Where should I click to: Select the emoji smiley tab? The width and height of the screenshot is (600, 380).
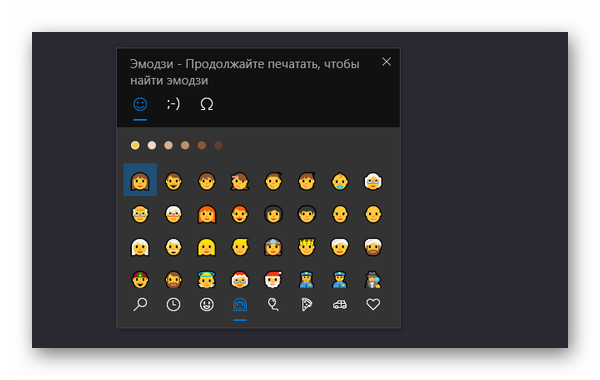click(x=140, y=104)
